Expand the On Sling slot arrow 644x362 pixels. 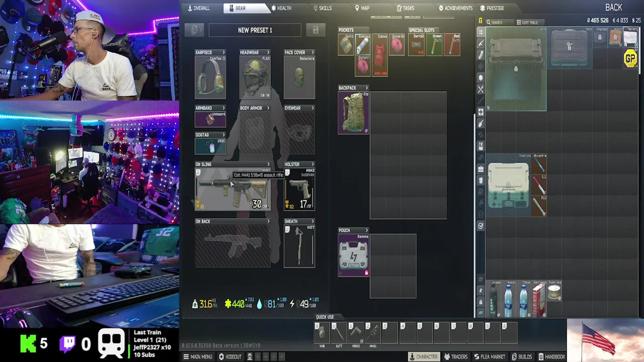(x=268, y=164)
